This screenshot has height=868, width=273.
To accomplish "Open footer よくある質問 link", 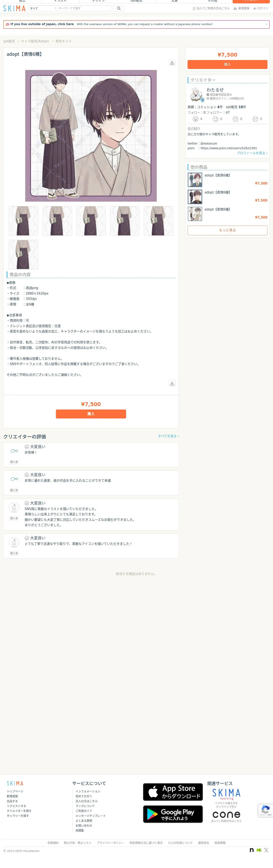I will pyautogui.click(x=84, y=821).
